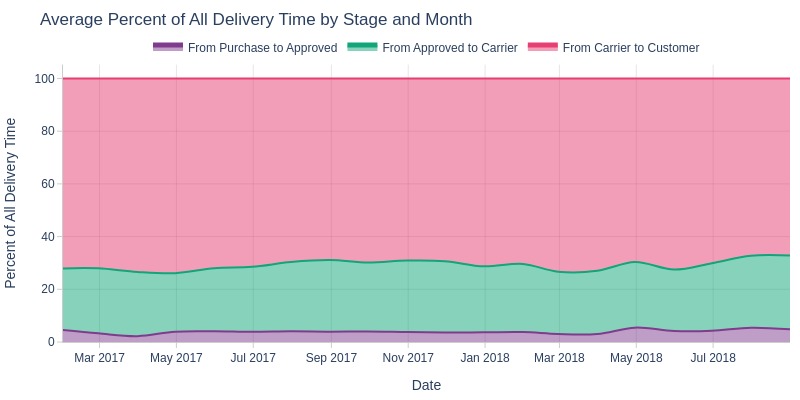Select the May 2018 axis tick label

tap(636, 358)
